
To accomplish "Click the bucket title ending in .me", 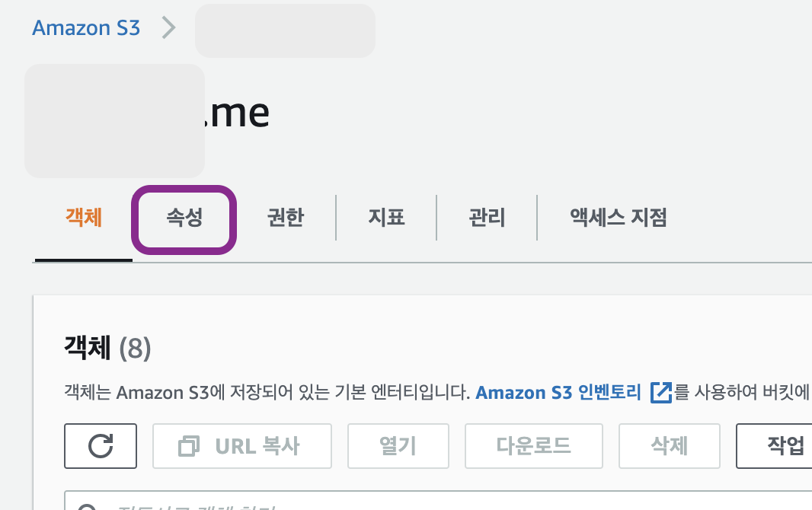I will [147, 113].
